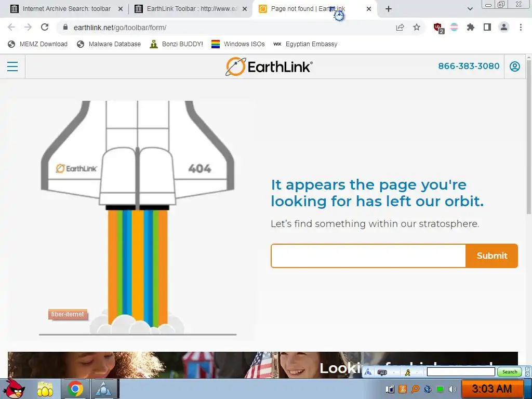Focus the 404 page search field
532x399 pixels.
pyautogui.click(x=368, y=256)
